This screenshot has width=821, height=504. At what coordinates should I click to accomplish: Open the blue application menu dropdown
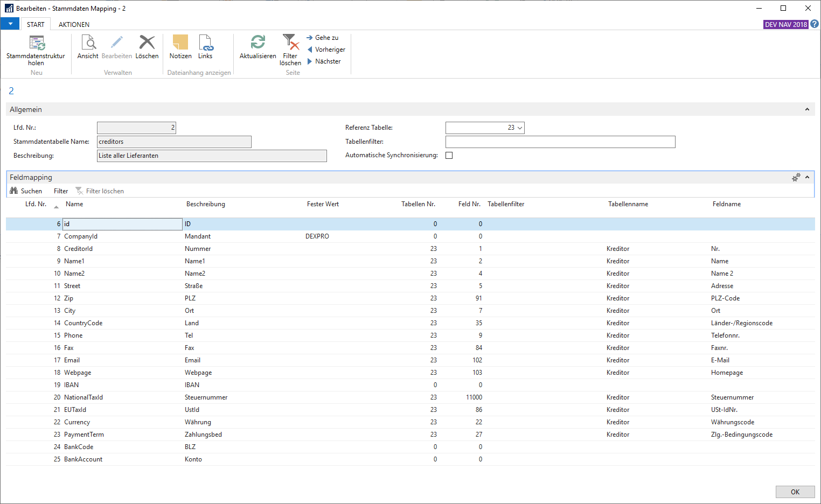tap(10, 24)
